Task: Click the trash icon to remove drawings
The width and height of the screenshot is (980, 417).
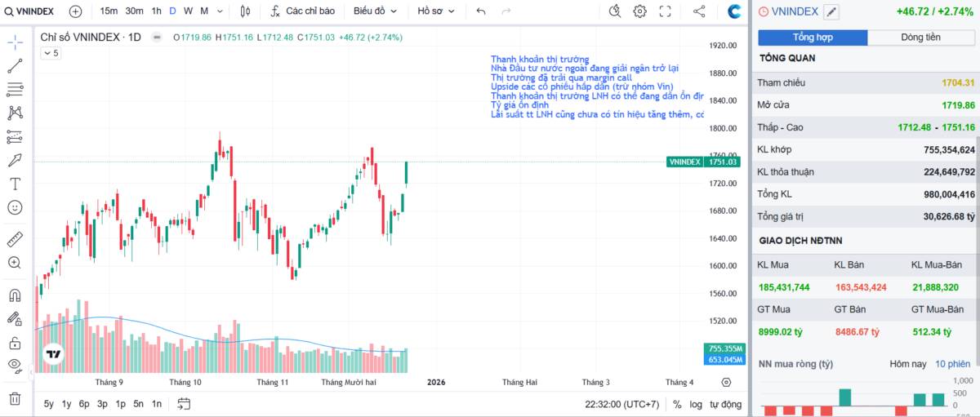Action: [x=15, y=398]
